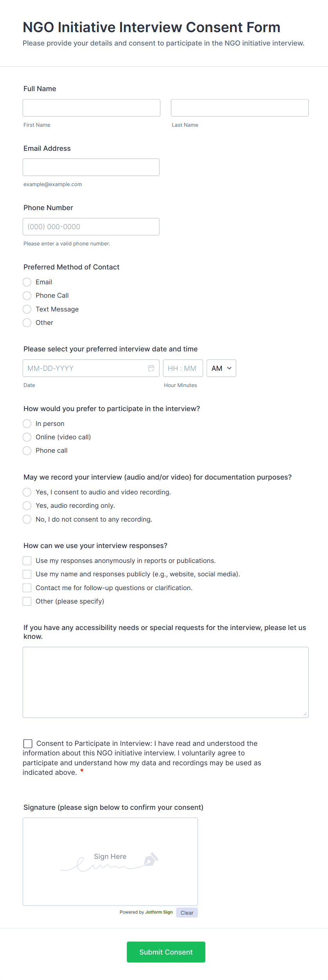Click the Email Address text field

point(91,167)
